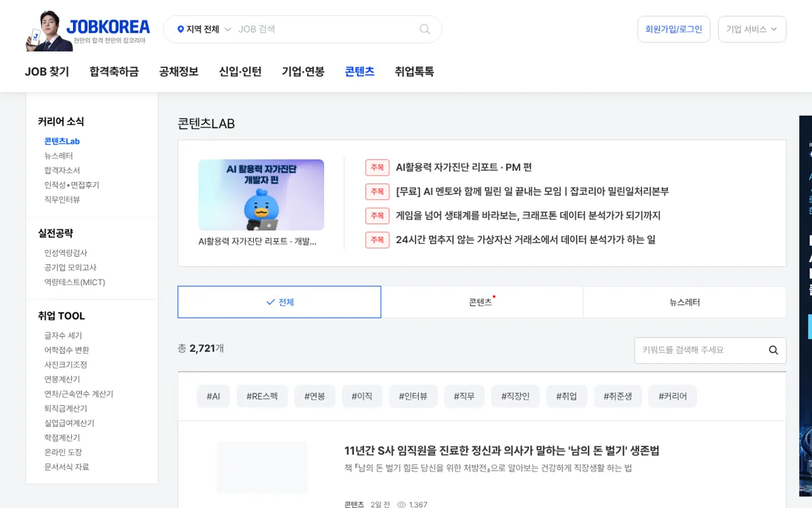Viewport: 812px width, 508px height.
Task: Open the 퇴직금계산기 tool
Action: pos(66,408)
